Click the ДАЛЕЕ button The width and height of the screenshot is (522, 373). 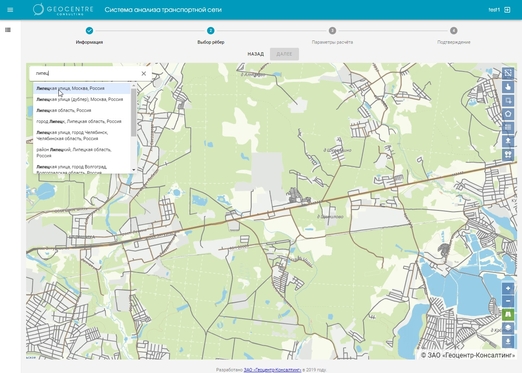coord(284,54)
